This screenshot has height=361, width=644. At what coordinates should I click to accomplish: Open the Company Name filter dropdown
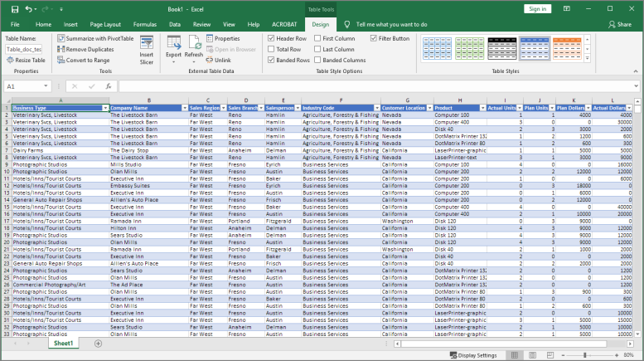click(x=184, y=108)
